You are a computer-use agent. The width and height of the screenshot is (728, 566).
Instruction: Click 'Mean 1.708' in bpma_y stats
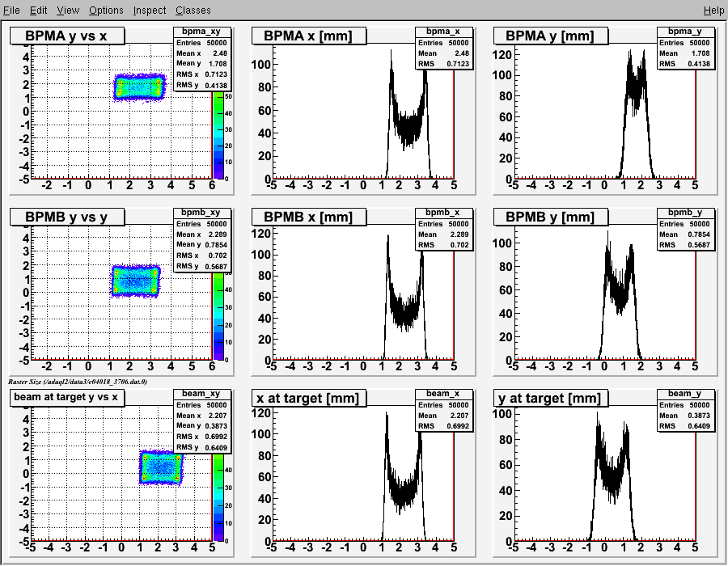(686, 53)
